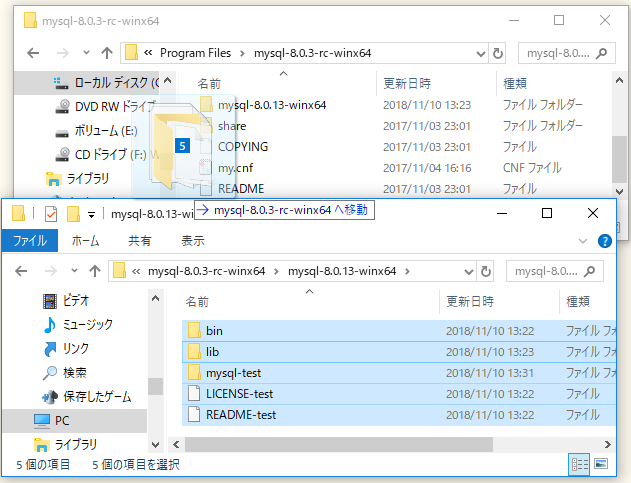Expand address bar history in the back window
The width and height of the screenshot is (631, 483).
point(480,53)
